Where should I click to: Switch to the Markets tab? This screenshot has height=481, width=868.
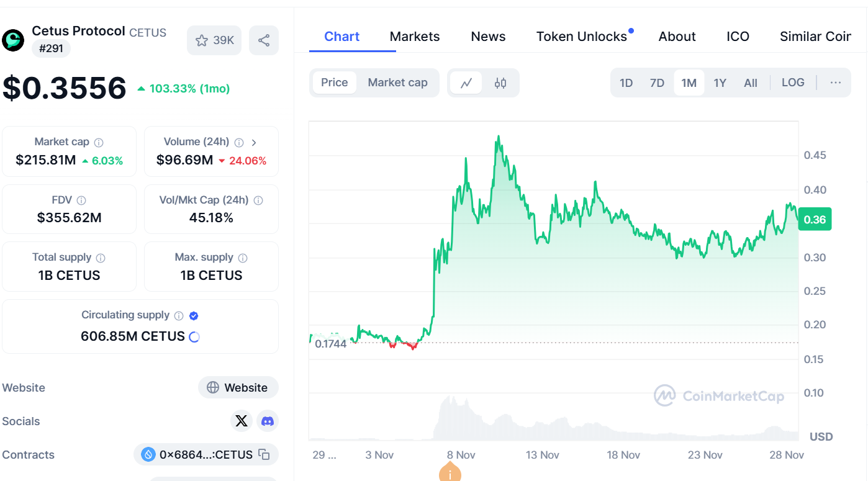coord(415,37)
